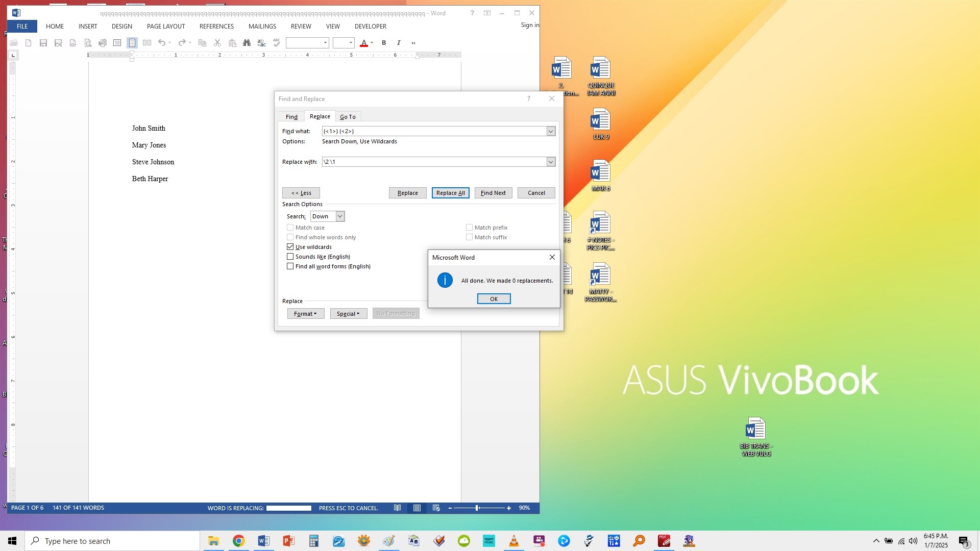Image resolution: width=980 pixels, height=551 pixels.
Task: Open the REFERENCES ribbon tab
Action: [216, 27]
